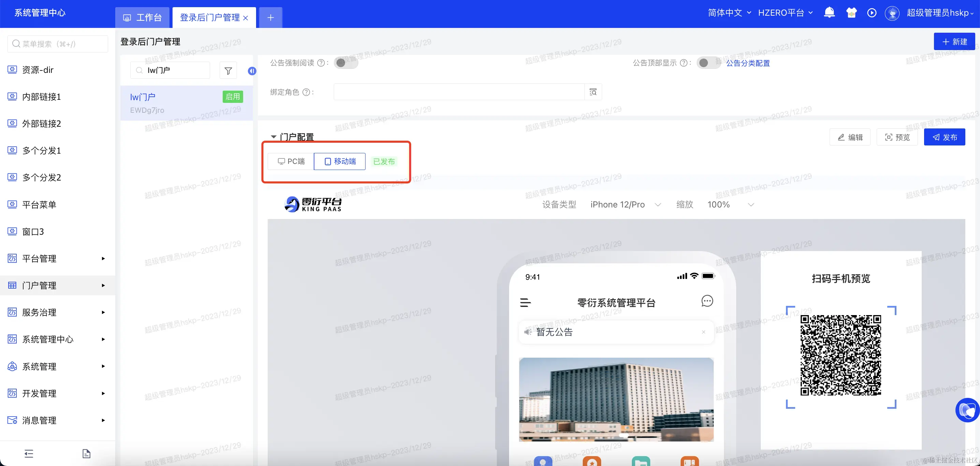The width and height of the screenshot is (980, 466).
Task: Switch to PC端 view
Action: point(291,161)
